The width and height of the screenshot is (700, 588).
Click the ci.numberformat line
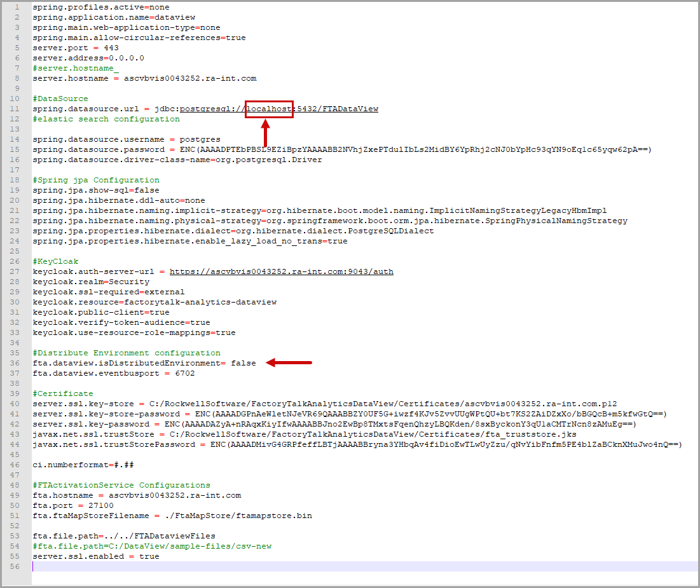83,465
